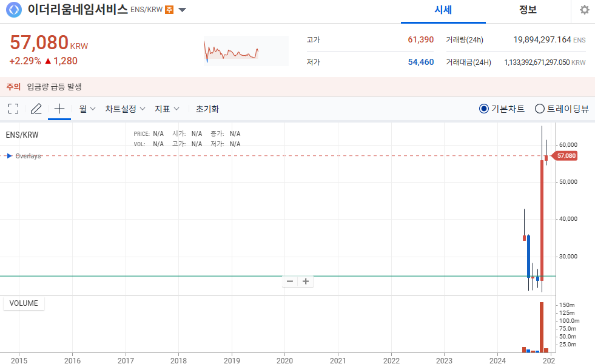Viewport: 595px width, 364px height.
Task: Select the pencil drawing tool
Action: click(x=36, y=109)
